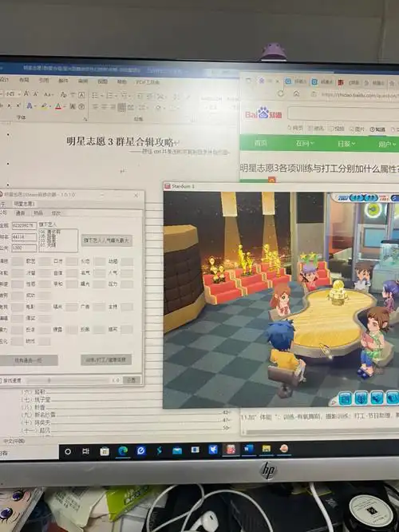Click the 图片 search category link
Viewport: 399px width, 532px height.
coord(358,129)
